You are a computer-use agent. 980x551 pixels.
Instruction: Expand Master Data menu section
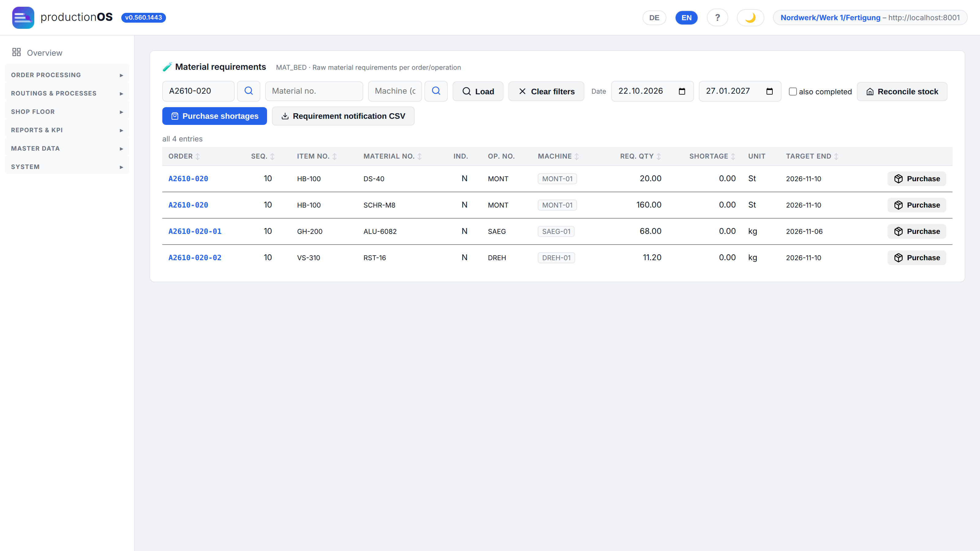[x=67, y=148]
